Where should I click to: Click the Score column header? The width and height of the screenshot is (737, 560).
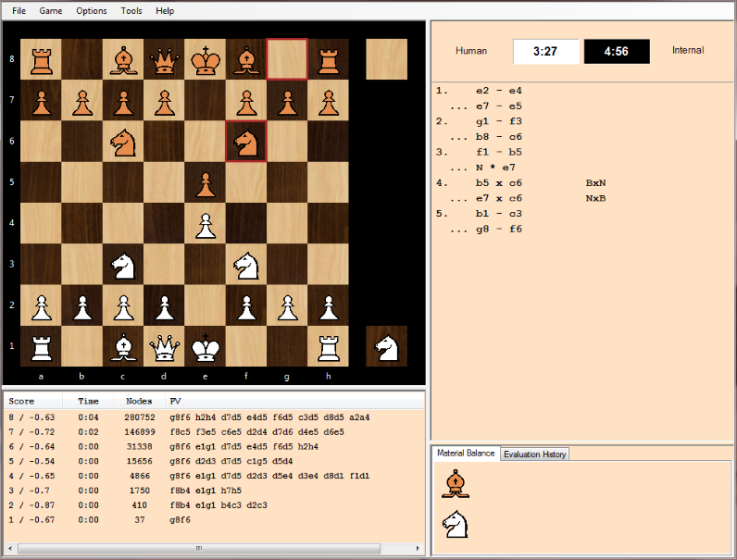tap(33, 401)
